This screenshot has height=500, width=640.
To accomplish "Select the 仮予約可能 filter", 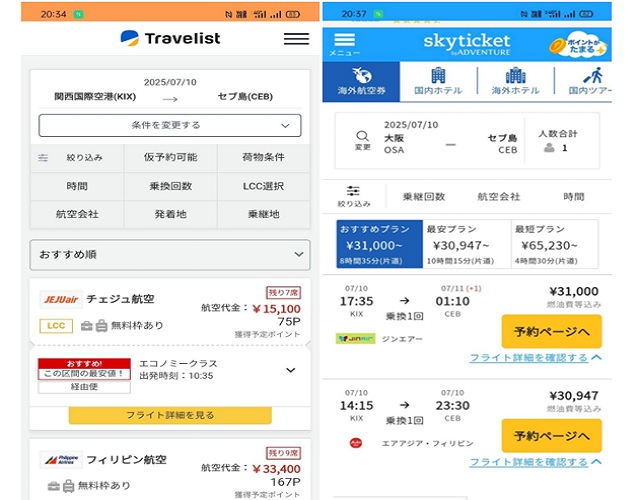I will click(x=171, y=158).
